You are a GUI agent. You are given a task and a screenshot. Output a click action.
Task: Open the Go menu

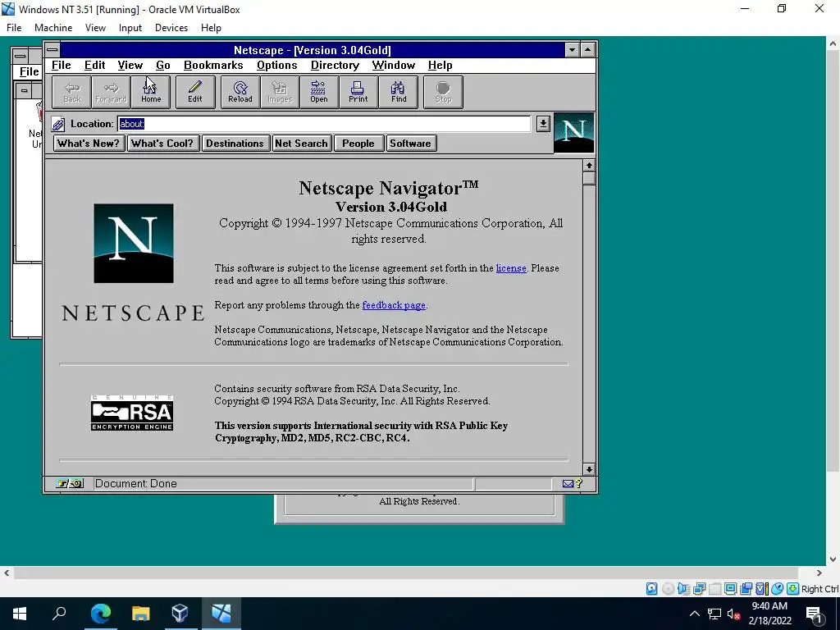(x=163, y=66)
